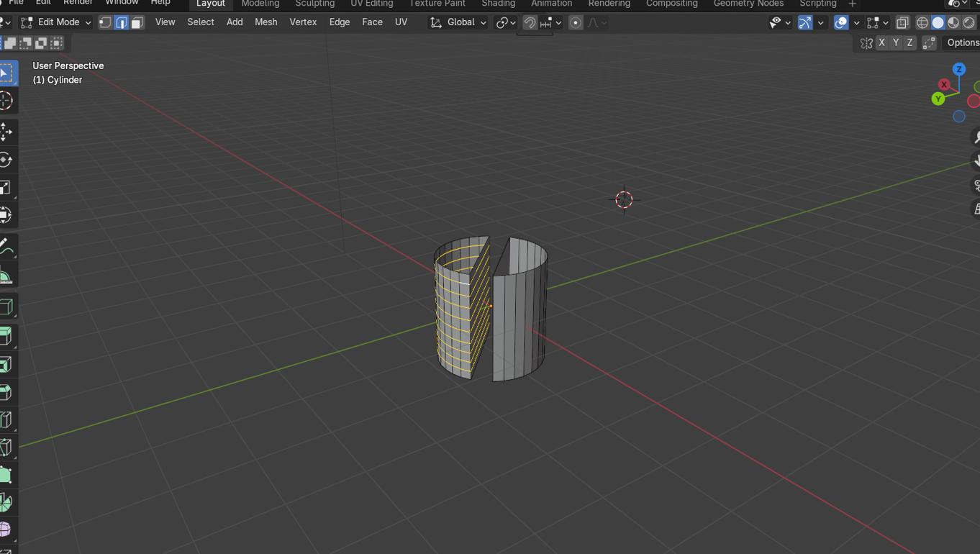Open the UV menu
Viewport: 980px width, 554px height.
pyautogui.click(x=401, y=22)
